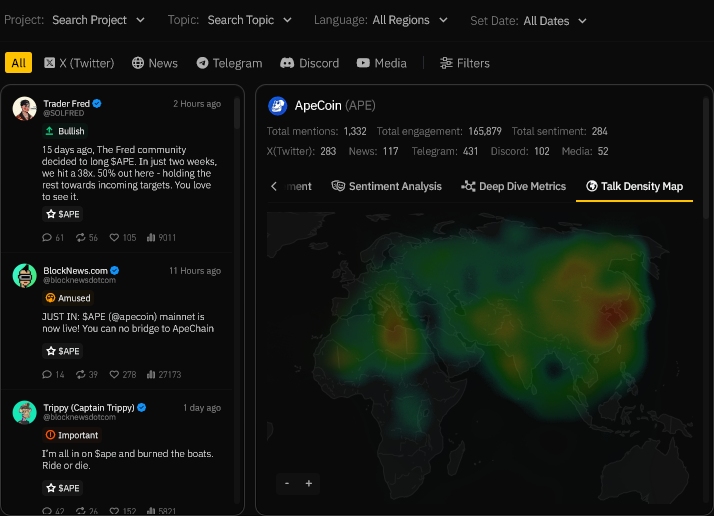
Task: Click the Telegram paper plane icon
Action: pyautogui.click(x=203, y=63)
